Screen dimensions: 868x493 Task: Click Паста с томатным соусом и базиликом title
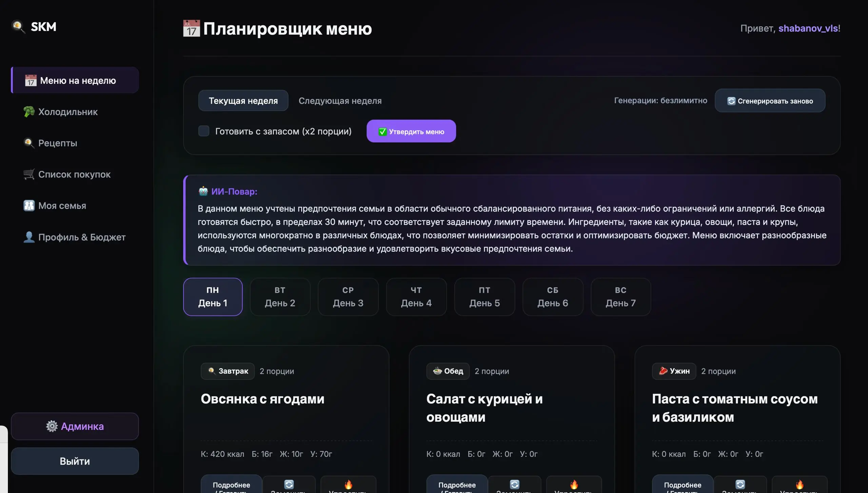[x=735, y=408]
